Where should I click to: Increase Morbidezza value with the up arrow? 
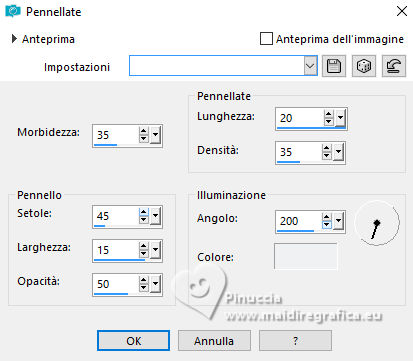click(144, 131)
